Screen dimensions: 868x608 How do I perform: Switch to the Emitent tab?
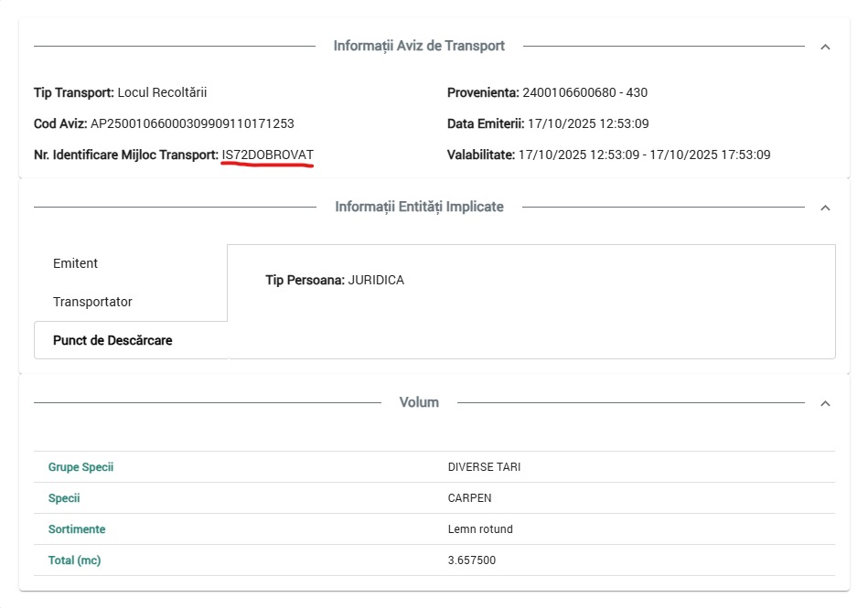click(x=76, y=263)
